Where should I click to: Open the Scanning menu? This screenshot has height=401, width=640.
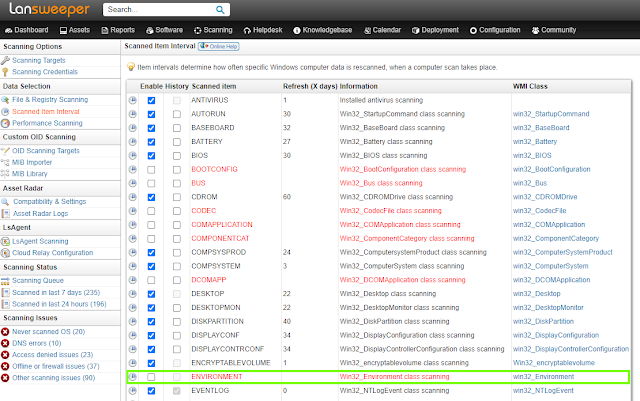213,30
